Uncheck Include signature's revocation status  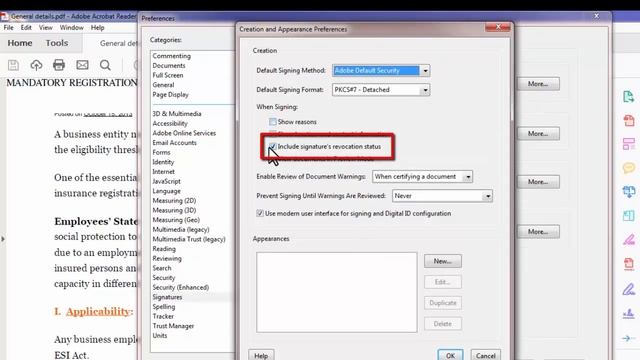[273, 146]
